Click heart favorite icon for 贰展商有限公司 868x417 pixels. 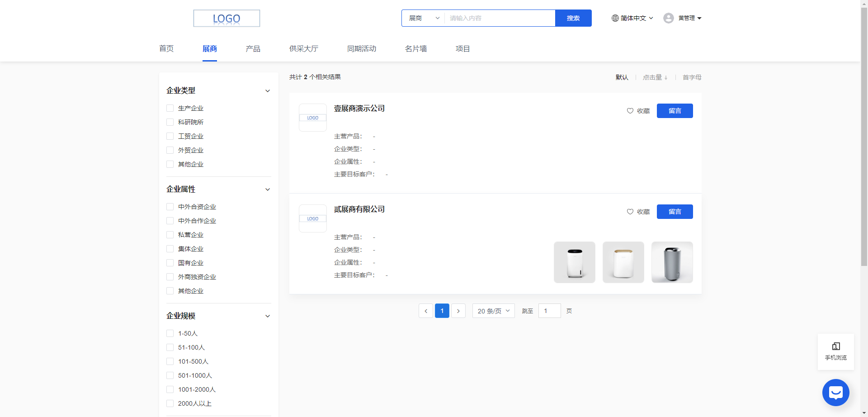(x=630, y=212)
